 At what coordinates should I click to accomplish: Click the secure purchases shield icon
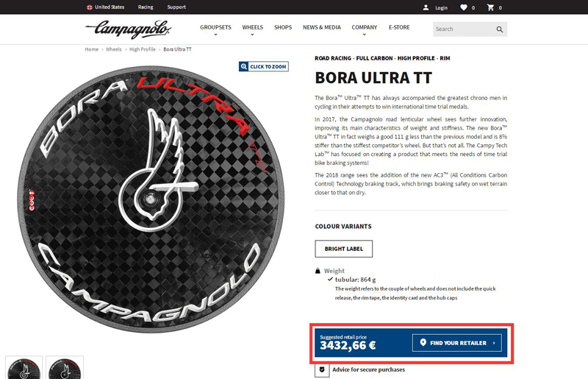pos(322,370)
